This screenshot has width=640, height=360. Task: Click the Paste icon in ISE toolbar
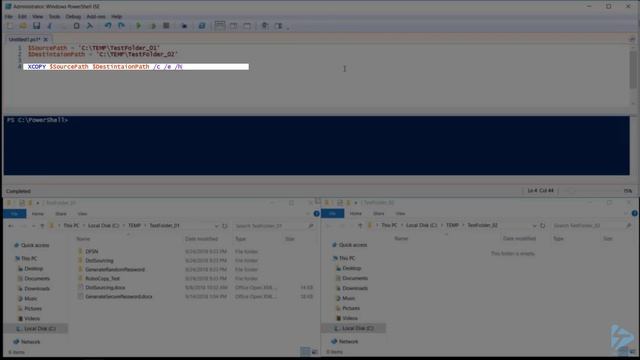point(76,26)
